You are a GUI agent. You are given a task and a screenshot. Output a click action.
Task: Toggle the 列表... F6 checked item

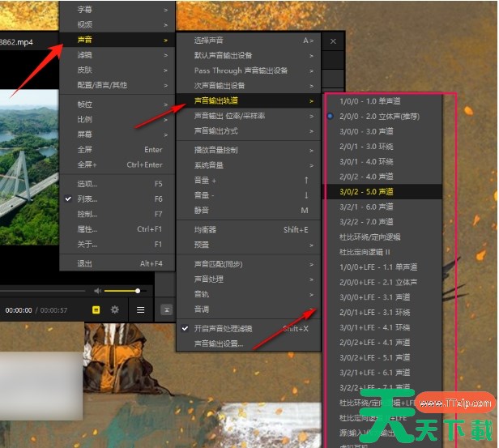pos(117,198)
